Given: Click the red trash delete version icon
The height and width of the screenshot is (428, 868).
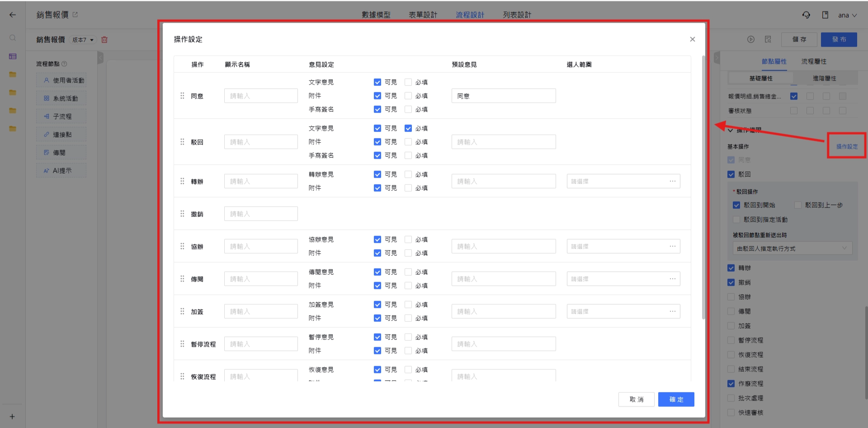Looking at the screenshot, I should pyautogui.click(x=104, y=40).
